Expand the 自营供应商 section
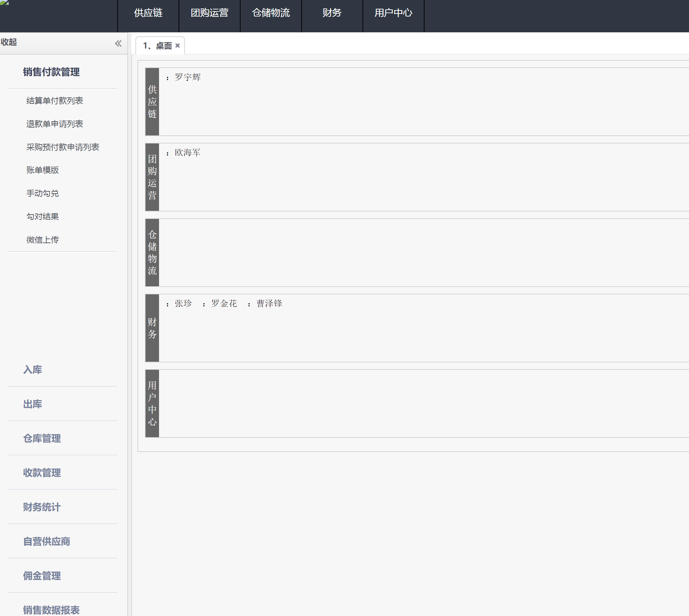Viewport: 689px width, 616px height. pyautogui.click(x=47, y=541)
